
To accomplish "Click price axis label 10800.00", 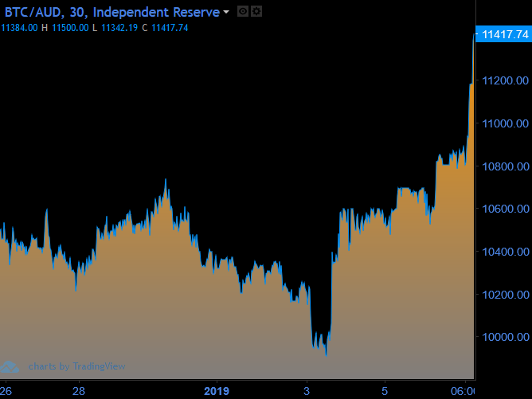I will click(505, 166).
